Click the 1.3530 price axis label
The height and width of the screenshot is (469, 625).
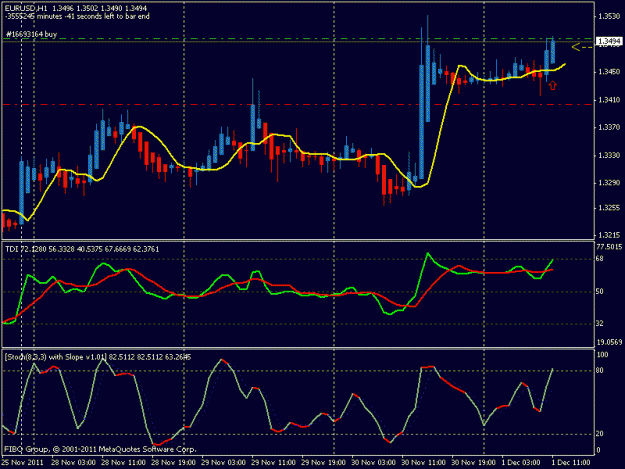pos(609,16)
